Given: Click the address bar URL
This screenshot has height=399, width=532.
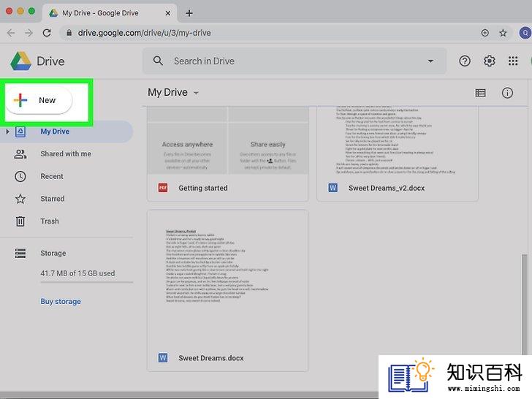Looking at the screenshot, I should click(x=144, y=33).
